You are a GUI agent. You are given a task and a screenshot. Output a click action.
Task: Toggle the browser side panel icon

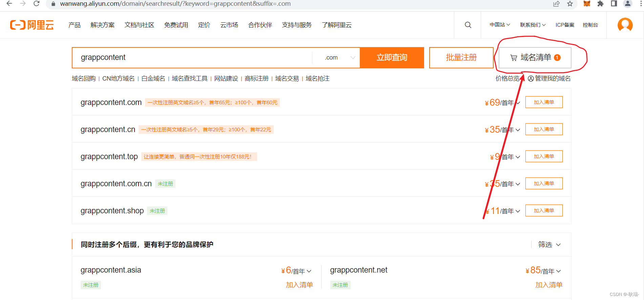pos(614,4)
